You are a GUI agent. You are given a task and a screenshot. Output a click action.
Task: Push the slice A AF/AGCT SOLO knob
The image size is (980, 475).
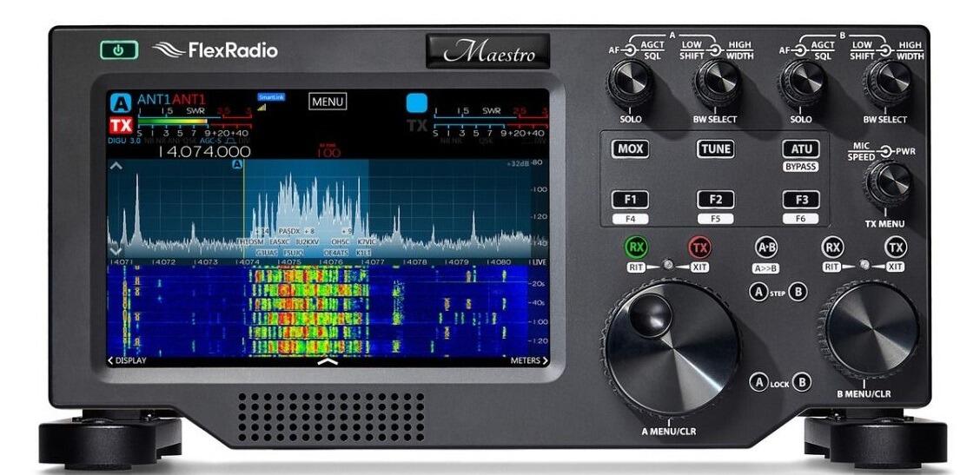(630, 83)
